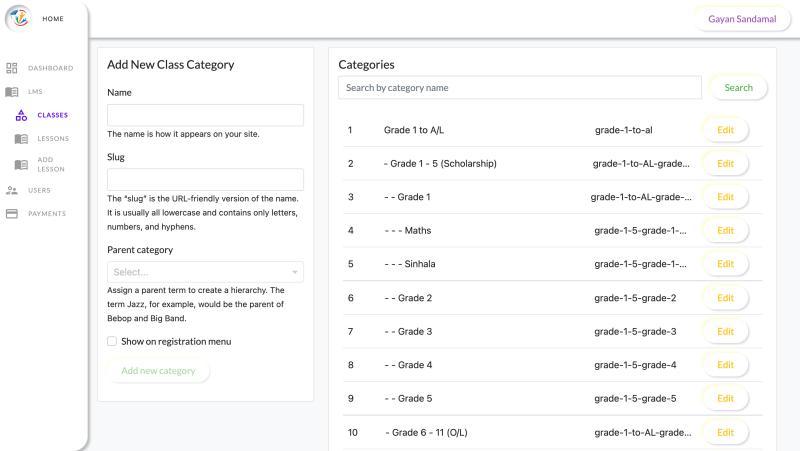
Task: Click the Search by category name field
Action: pos(520,88)
